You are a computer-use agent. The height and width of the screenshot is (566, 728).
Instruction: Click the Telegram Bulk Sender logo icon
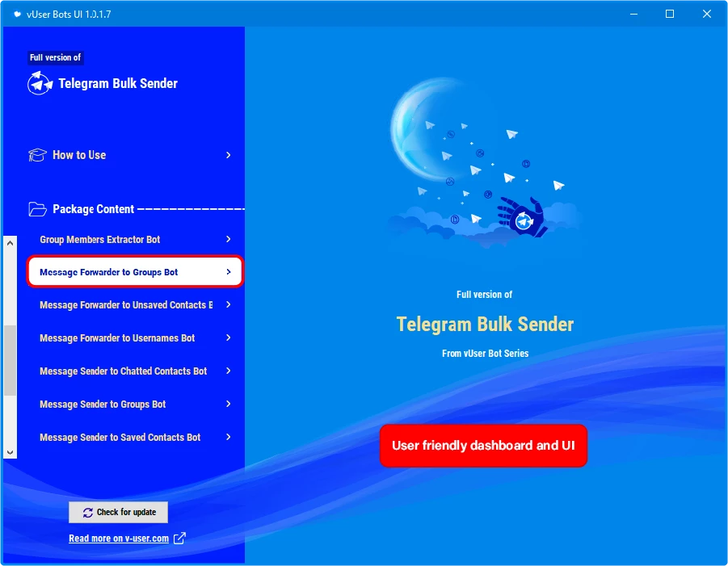(40, 83)
